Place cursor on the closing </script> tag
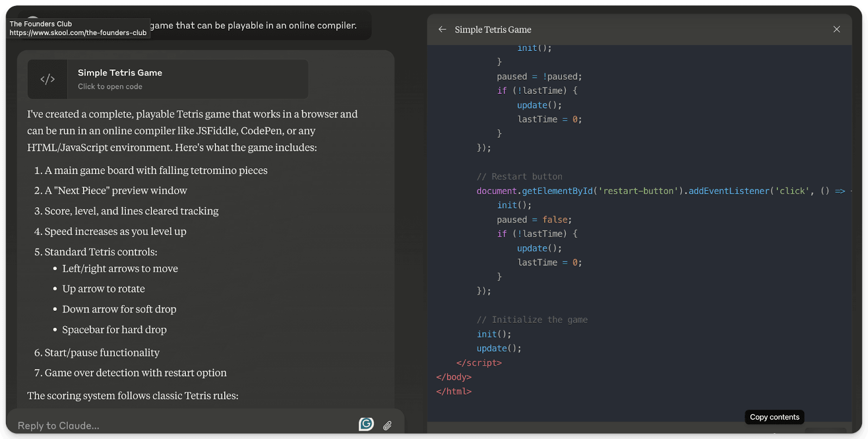This screenshot has height=439, width=868. pyautogui.click(x=479, y=362)
